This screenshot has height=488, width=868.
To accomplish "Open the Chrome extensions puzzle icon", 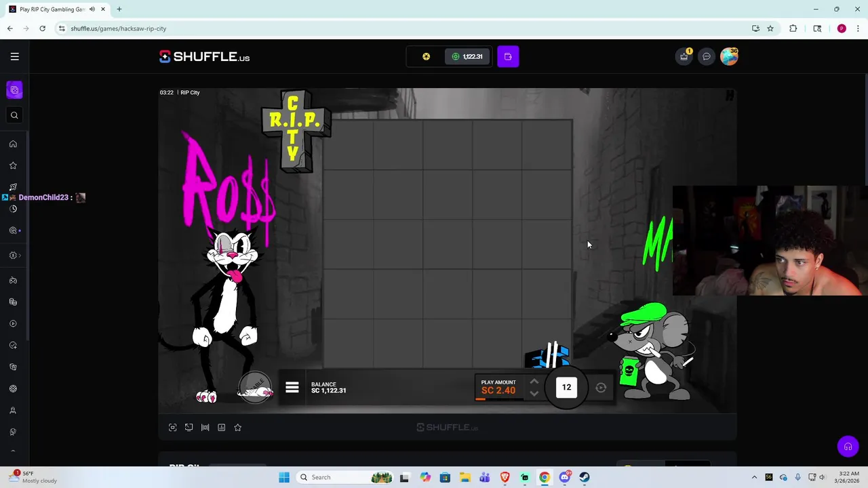I will pos(793,28).
